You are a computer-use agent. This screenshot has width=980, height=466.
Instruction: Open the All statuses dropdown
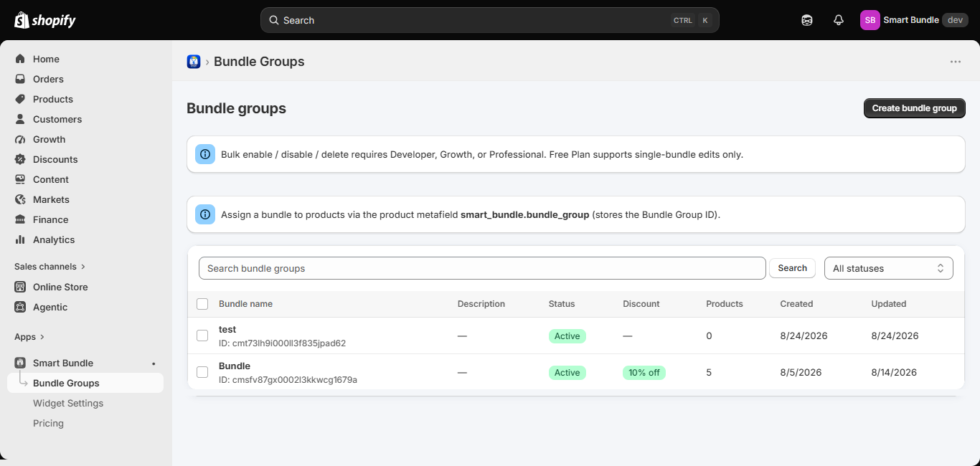point(889,268)
